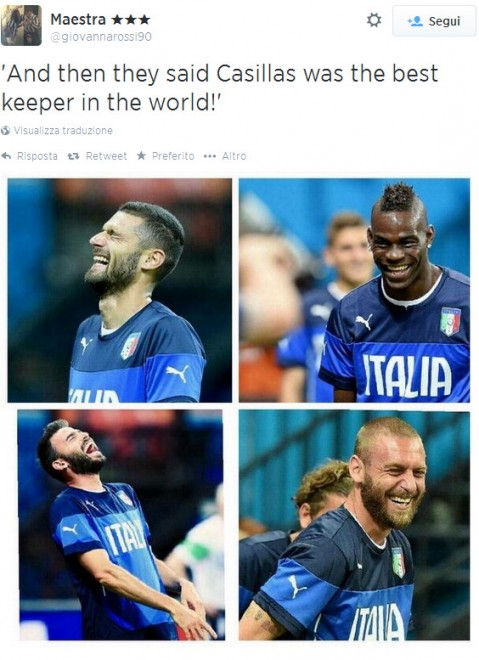Open bottom-right photo of blond bearded player
479x660 pixels.
tap(354, 526)
